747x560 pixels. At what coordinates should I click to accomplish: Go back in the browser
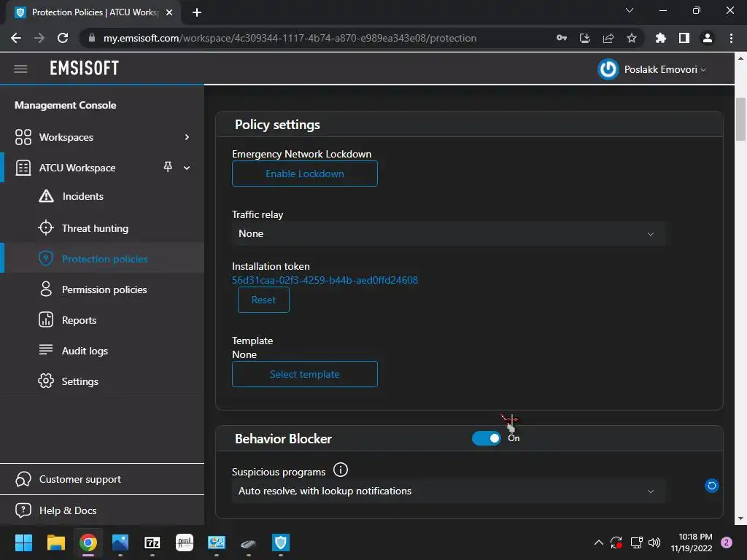coord(16,38)
